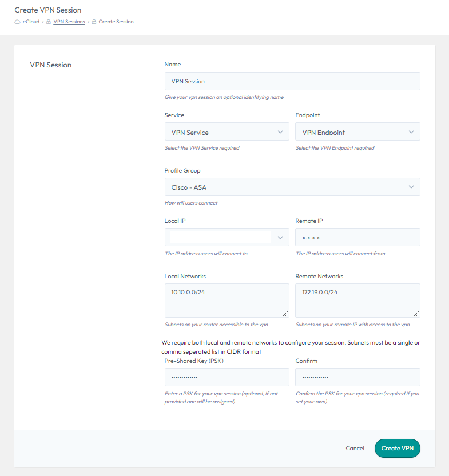Viewport: 449px width, 476px height.
Task: Click the Remote Networks textarea resize handle
Action: [416, 314]
